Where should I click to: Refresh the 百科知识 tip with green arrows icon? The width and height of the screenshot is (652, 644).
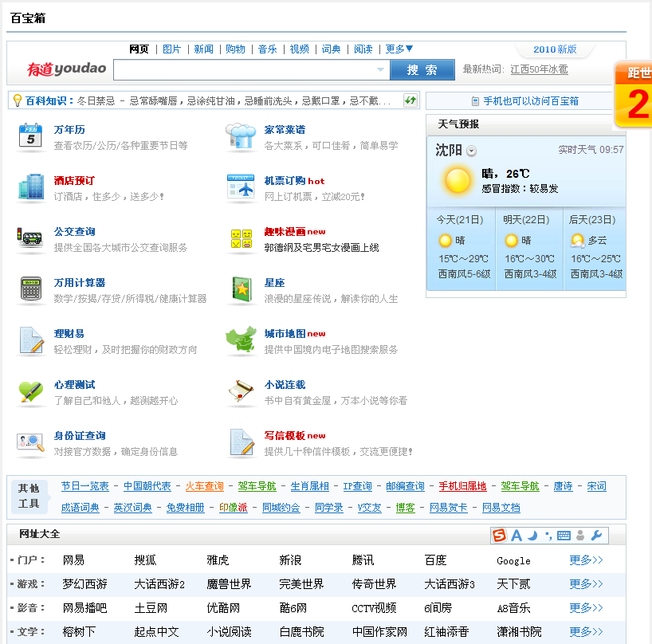[x=410, y=100]
